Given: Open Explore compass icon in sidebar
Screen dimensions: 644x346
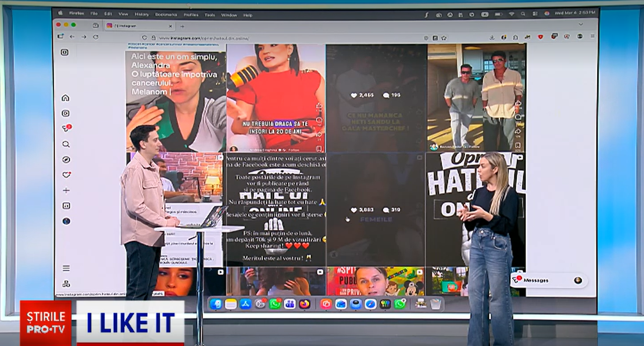Looking at the screenshot, I should click(66, 160).
